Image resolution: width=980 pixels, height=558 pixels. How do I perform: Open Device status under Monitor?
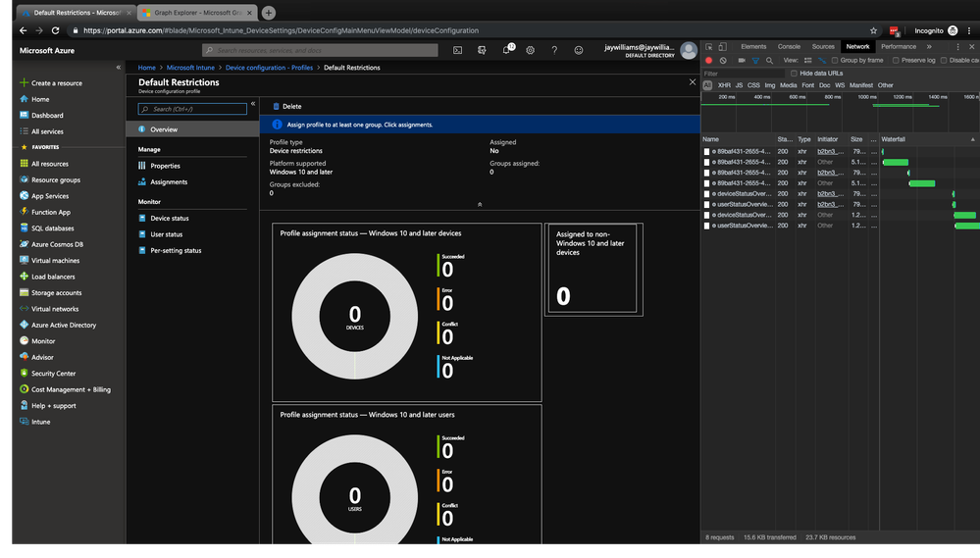(x=170, y=218)
